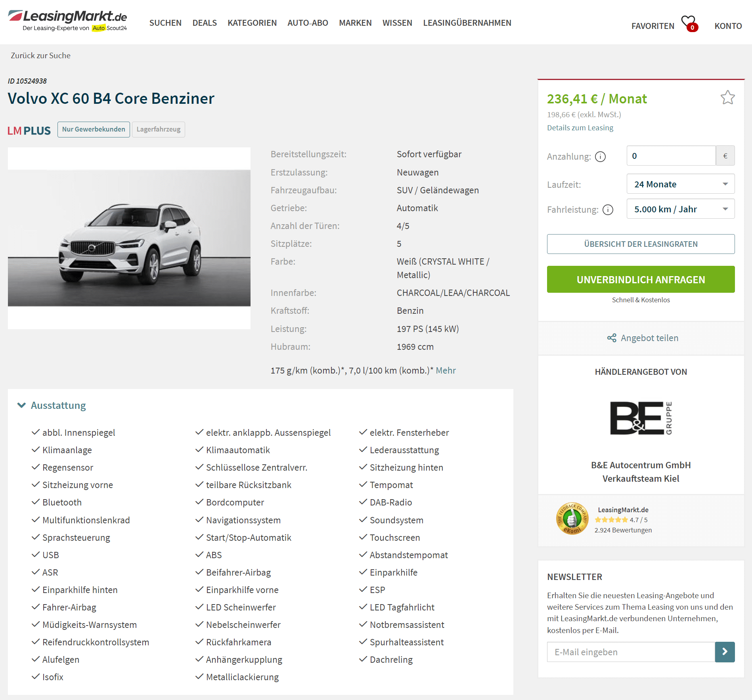Click ÜBERSICHT DER LEASINGRATEN button
The image size is (752, 700).
641,244
